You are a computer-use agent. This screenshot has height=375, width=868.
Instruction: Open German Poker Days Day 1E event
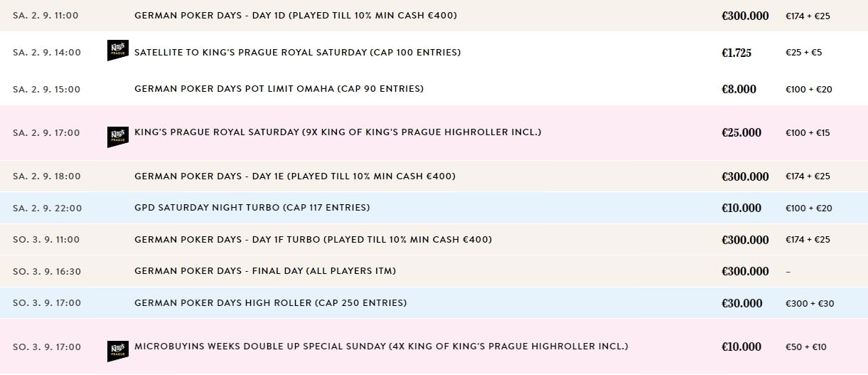point(294,176)
